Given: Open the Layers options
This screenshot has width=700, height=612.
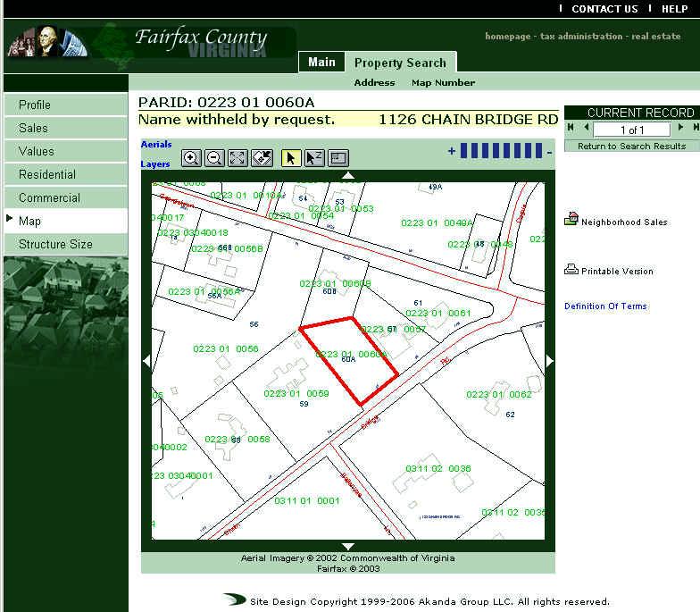Looking at the screenshot, I should 155,164.
